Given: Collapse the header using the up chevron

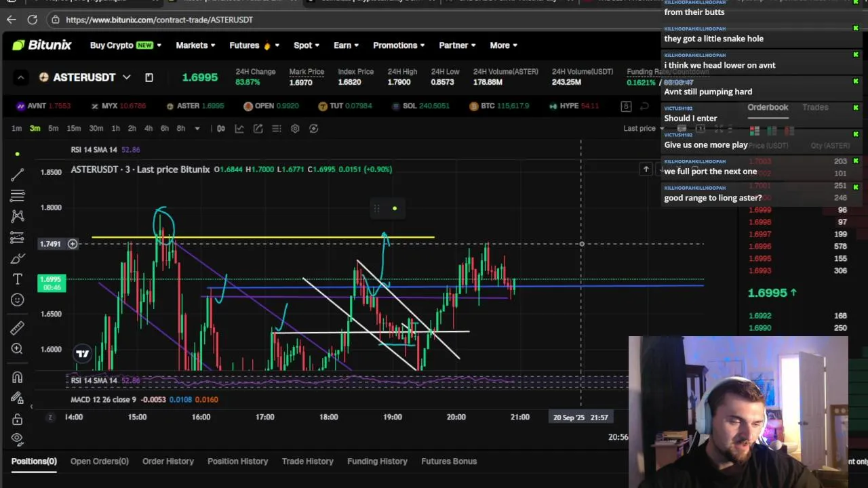Looking at the screenshot, I should point(20,77).
